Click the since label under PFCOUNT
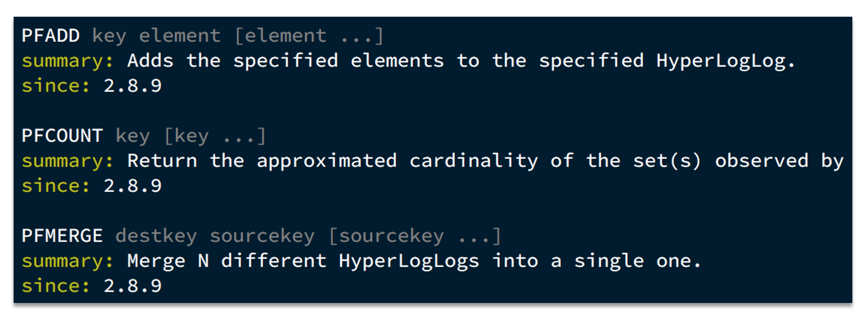Screen dimensions: 868x319 coord(55,186)
